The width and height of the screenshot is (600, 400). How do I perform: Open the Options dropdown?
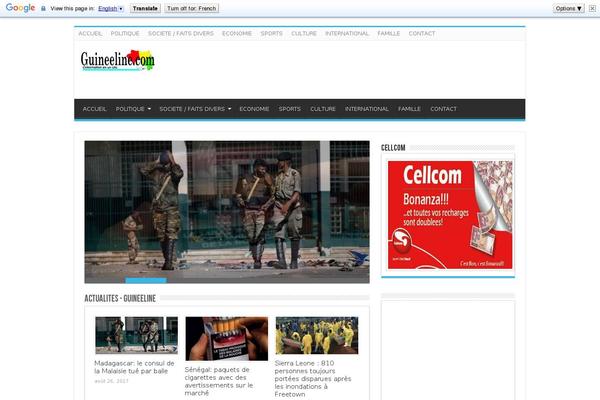pyautogui.click(x=569, y=8)
